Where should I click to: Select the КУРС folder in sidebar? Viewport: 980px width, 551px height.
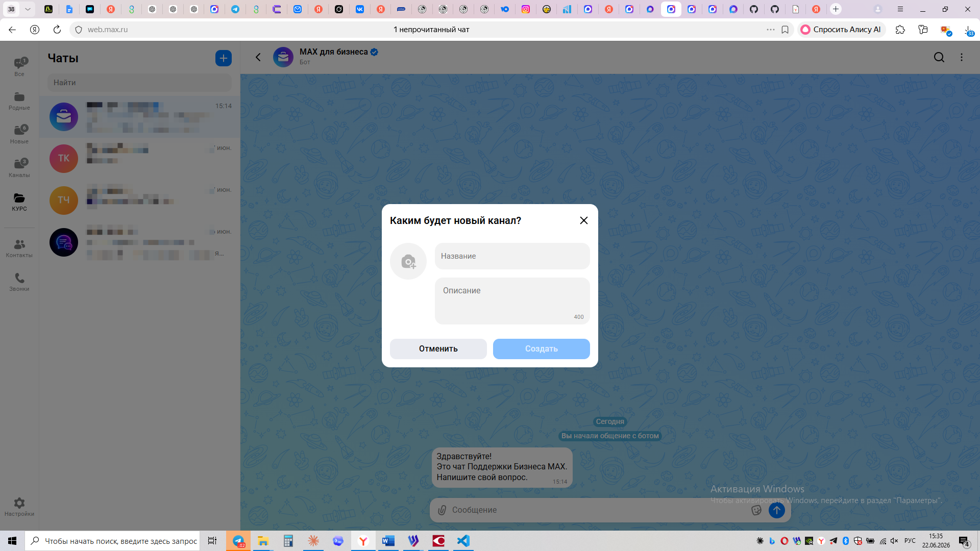pos(19,202)
